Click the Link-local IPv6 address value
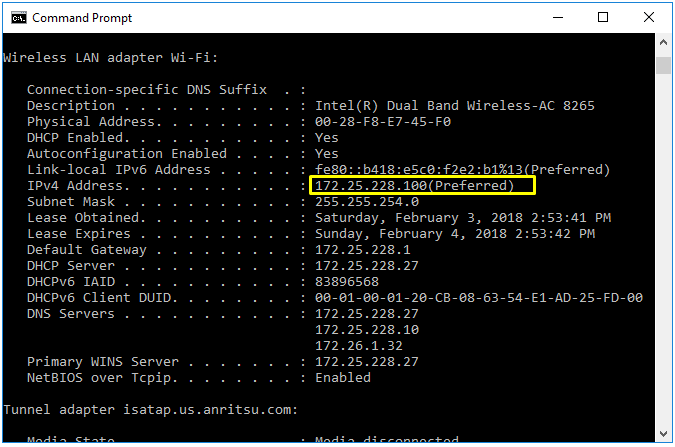The height and width of the screenshot is (447, 675). click(462, 170)
